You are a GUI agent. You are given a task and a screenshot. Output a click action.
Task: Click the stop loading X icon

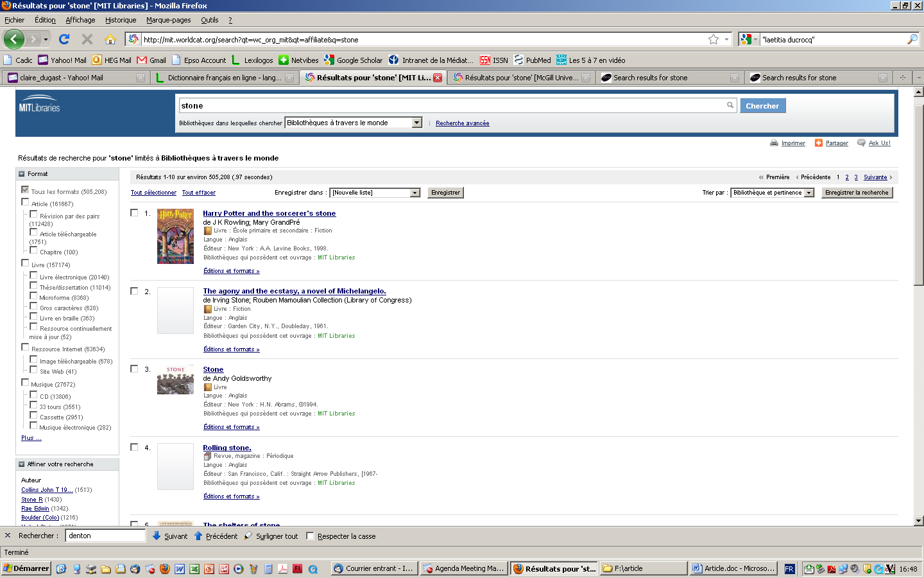87,39
